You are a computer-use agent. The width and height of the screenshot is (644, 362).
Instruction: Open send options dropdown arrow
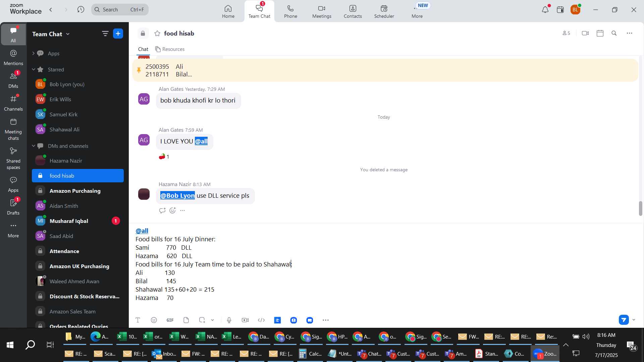click(x=634, y=320)
